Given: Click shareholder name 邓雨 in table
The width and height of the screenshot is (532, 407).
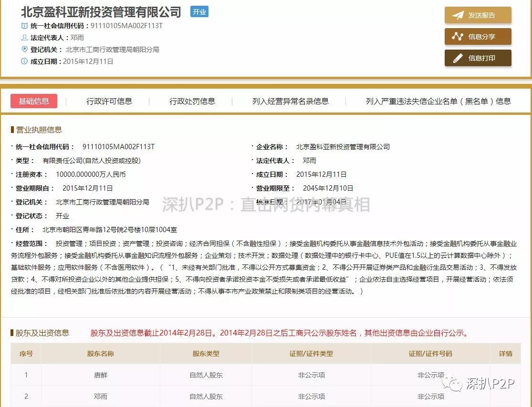Looking at the screenshot, I should [101, 397].
